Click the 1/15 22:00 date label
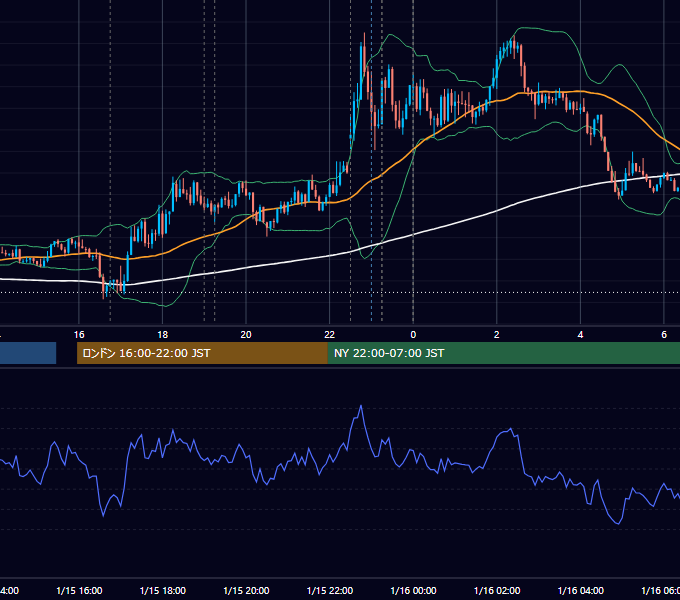This screenshot has height=600, width=680. tap(330, 590)
